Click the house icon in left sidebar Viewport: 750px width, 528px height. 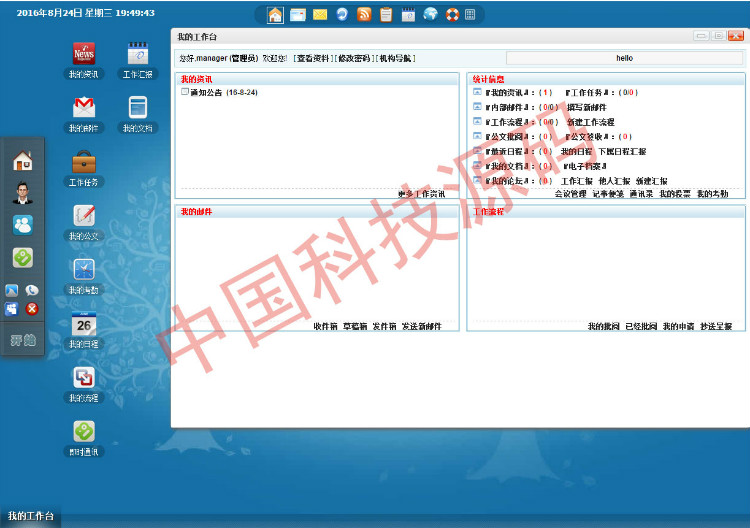[22, 160]
